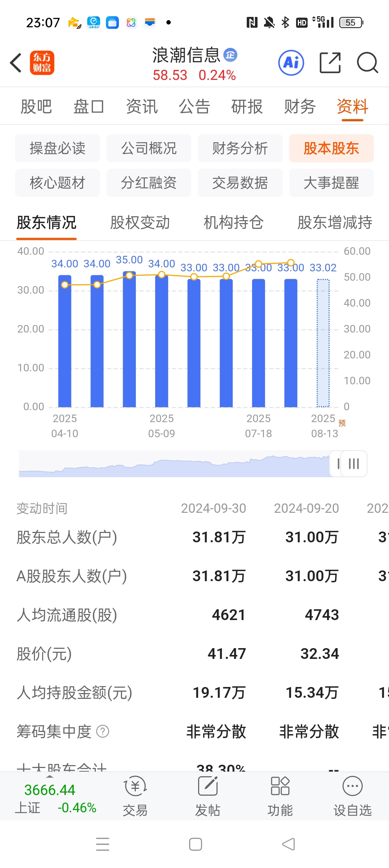Open 大事提醒 section
Viewport: 389px width, 868px height.
331,183
